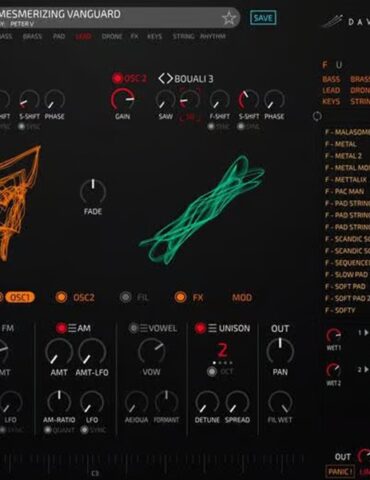The height and width of the screenshot is (480, 370).
Task: Mark the preset as favorite with the star
Action: [229, 18]
